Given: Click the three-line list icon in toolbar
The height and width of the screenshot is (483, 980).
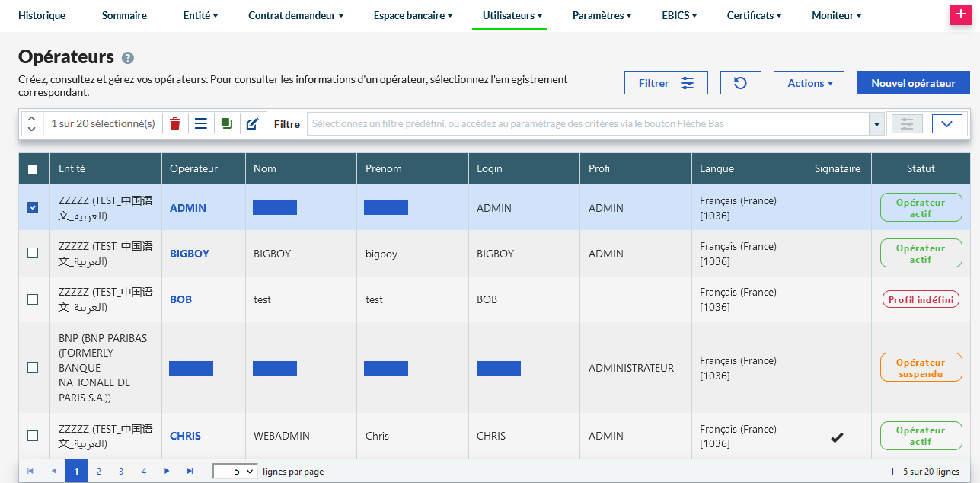Looking at the screenshot, I should [201, 123].
